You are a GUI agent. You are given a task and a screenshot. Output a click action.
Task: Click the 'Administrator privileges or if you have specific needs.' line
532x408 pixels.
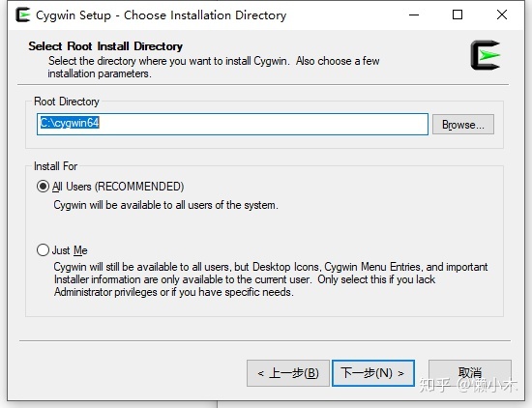pos(174,292)
